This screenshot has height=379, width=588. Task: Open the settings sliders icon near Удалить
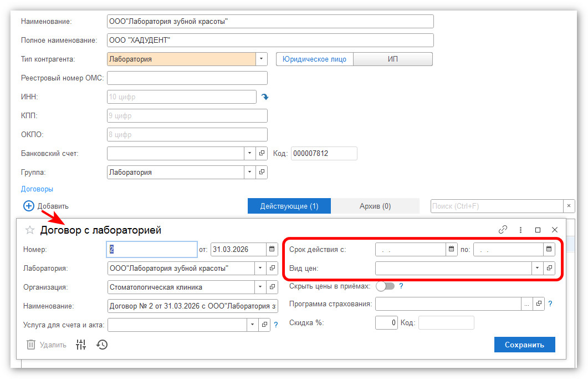[x=81, y=345]
